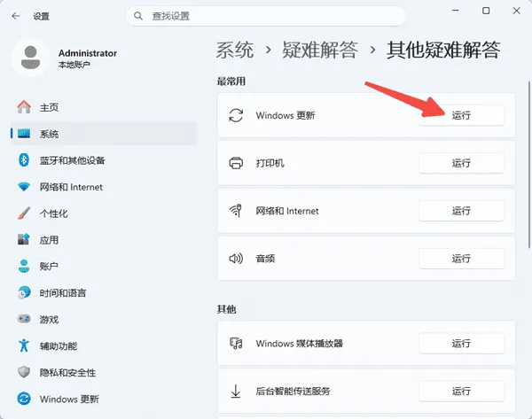Click the search magnifier icon
The height and width of the screenshot is (419, 532).
[138, 16]
